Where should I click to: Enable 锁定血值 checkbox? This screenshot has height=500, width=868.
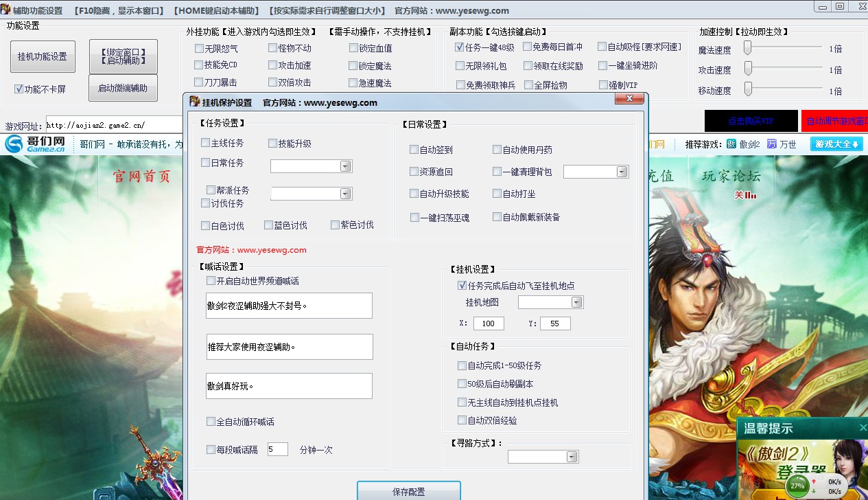(x=353, y=48)
